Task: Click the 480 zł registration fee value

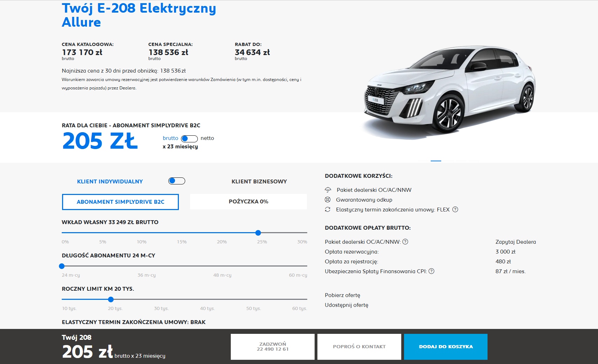Action: pyautogui.click(x=503, y=262)
